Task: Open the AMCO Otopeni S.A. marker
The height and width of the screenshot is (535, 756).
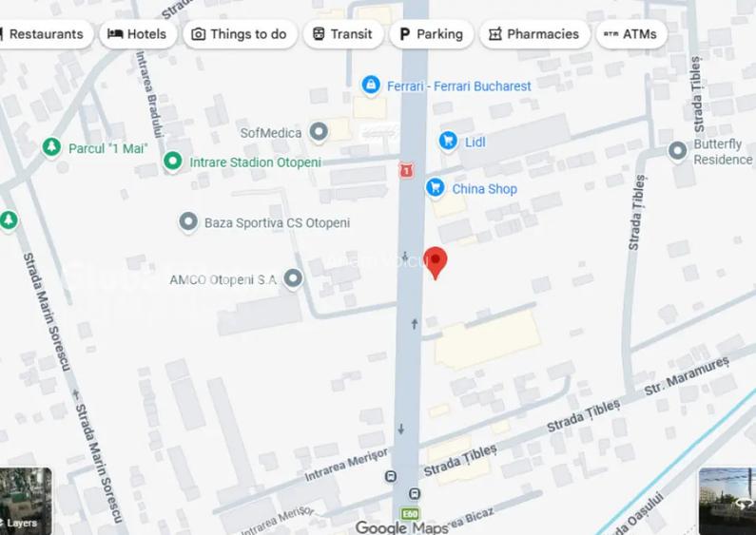Action: (x=293, y=278)
